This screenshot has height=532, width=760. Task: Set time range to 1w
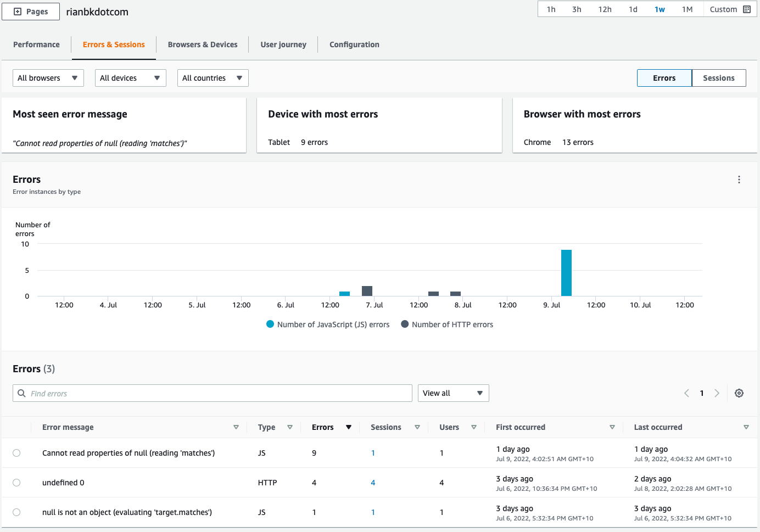660,9
